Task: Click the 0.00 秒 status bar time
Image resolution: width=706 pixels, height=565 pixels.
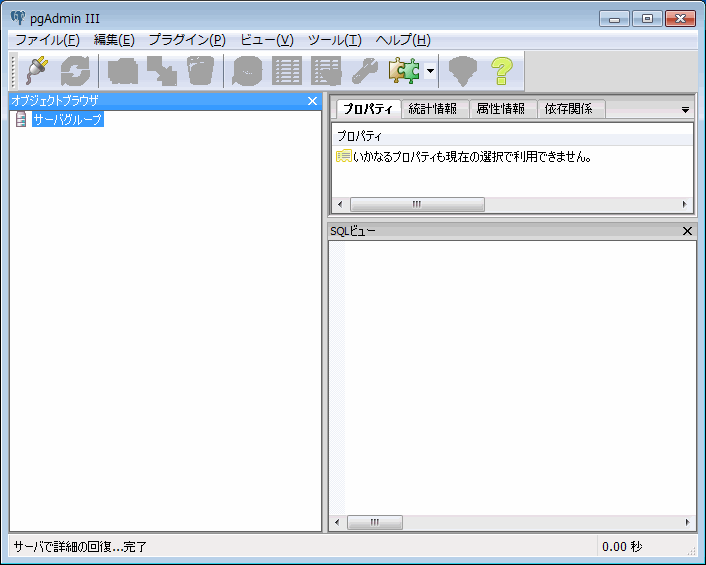Action: (x=622, y=547)
